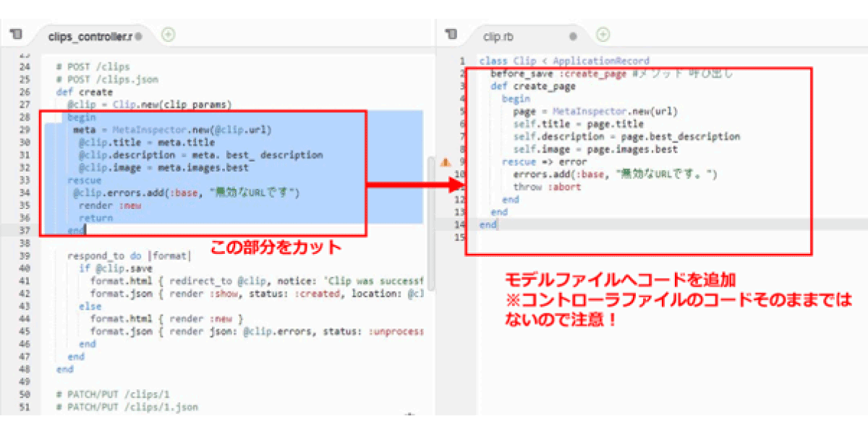Image resolution: width=868 pixels, height=434 pixels.
Task: Switch to the clips_controller.rb tab
Action: [90, 36]
